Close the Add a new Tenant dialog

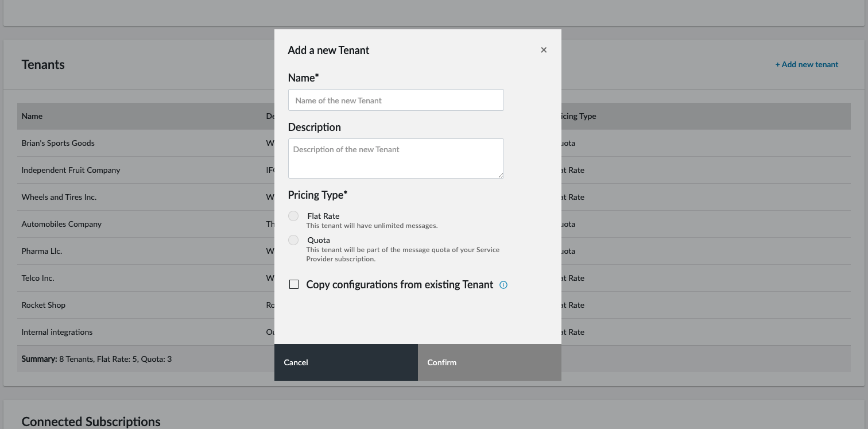click(x=544, y=50)
